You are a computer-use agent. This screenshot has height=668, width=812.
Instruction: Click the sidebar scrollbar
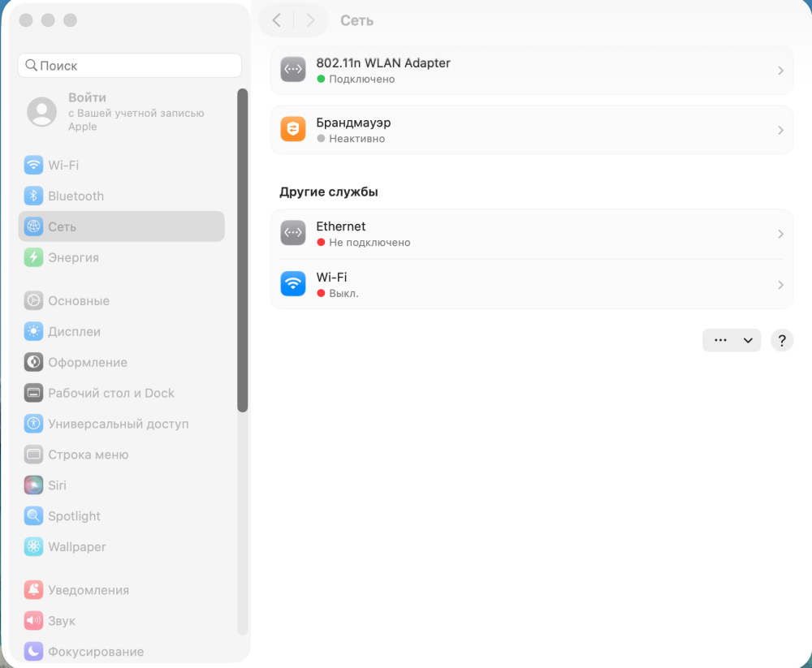pos(242,250)
